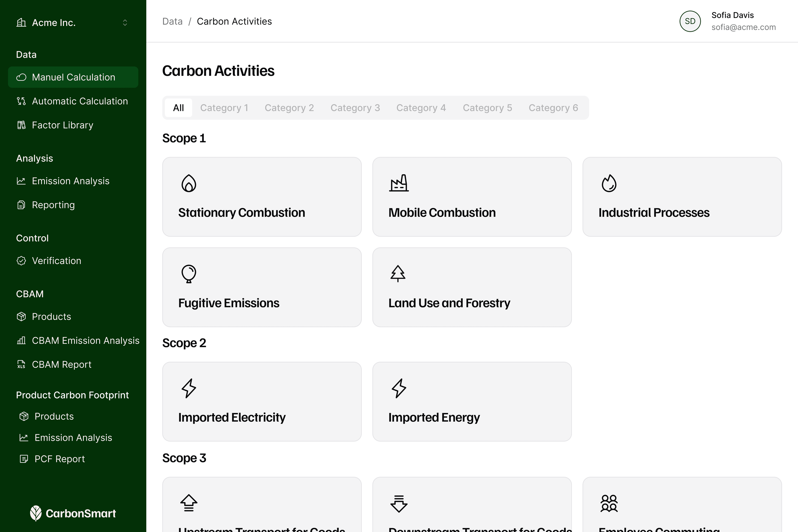Image resolution: width=798 pixels, height=532 pixels.
Task: Select the All tab
Action: [179, 108]
